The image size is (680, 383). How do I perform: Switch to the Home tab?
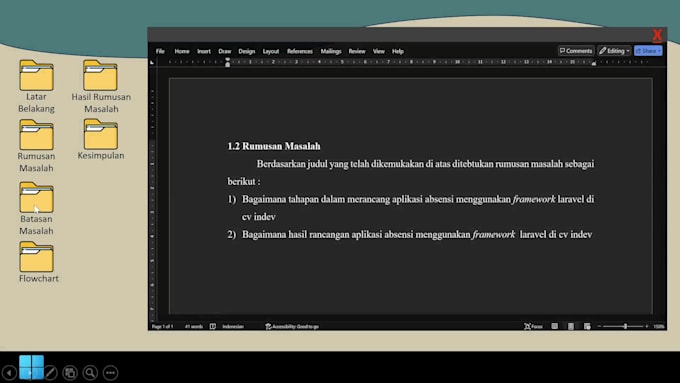pos(182,51)
